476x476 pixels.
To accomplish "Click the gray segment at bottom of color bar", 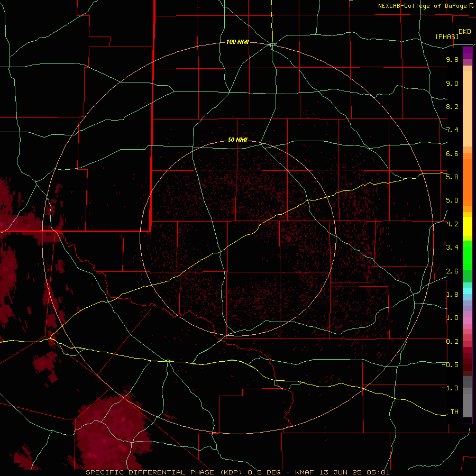I will point(467,402).
